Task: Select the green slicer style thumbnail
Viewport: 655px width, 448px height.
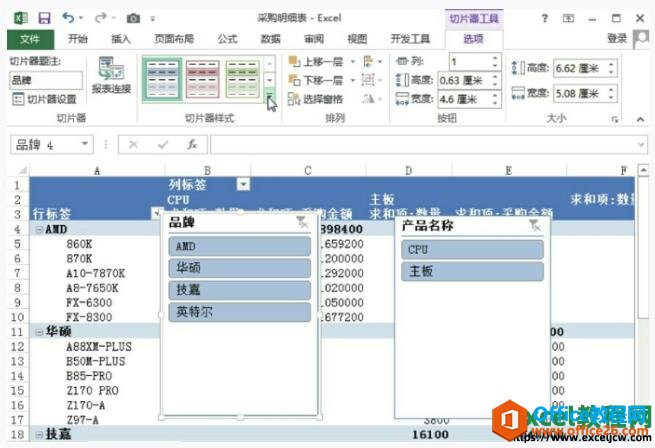Action: pos(243,79)
